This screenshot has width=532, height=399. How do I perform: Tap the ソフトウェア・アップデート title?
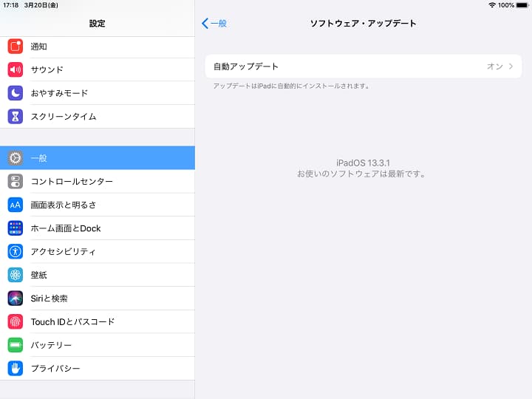click(x=363, y=24)
